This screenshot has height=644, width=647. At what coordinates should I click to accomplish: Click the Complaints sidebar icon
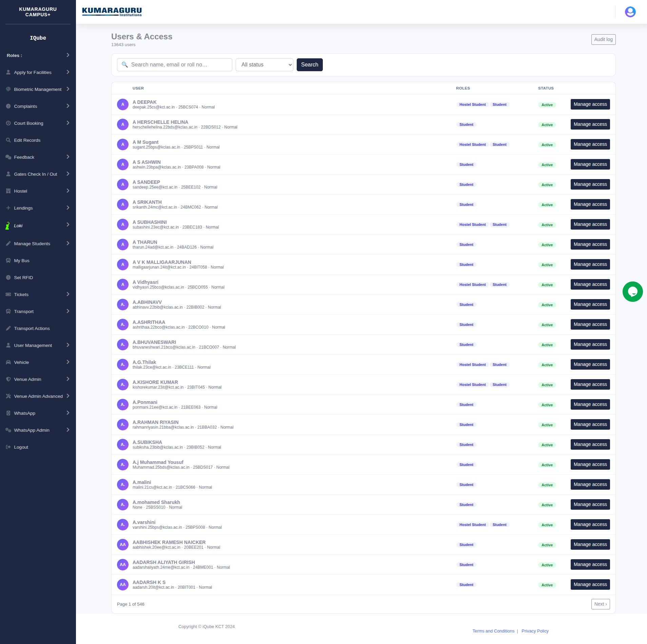(x=8, y=106)
